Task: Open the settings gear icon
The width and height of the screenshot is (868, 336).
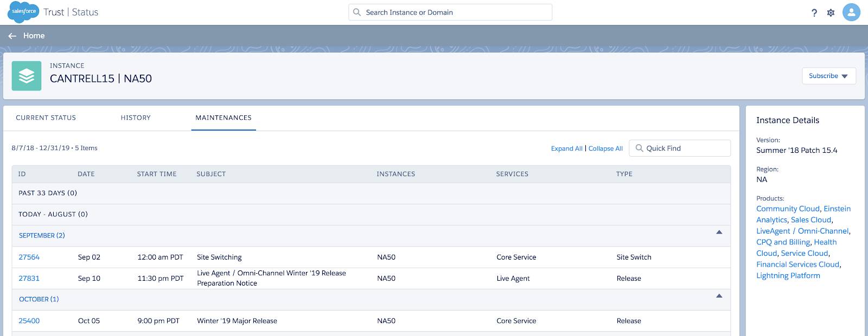Action: click(x=831, y=12)
